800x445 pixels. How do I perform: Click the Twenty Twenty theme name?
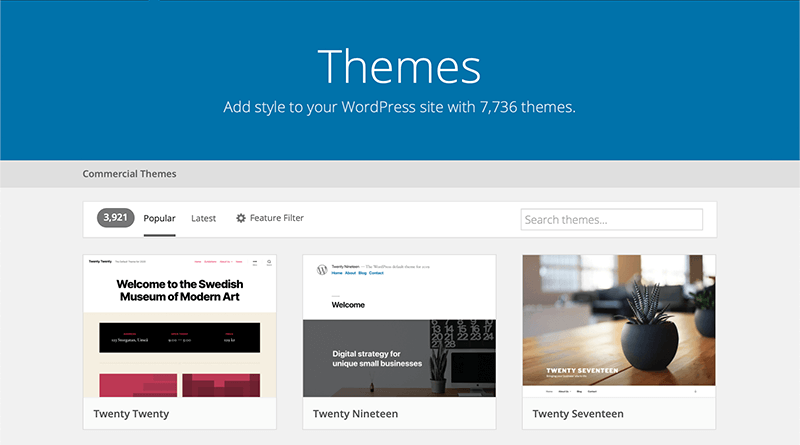[x=131, y=414]
